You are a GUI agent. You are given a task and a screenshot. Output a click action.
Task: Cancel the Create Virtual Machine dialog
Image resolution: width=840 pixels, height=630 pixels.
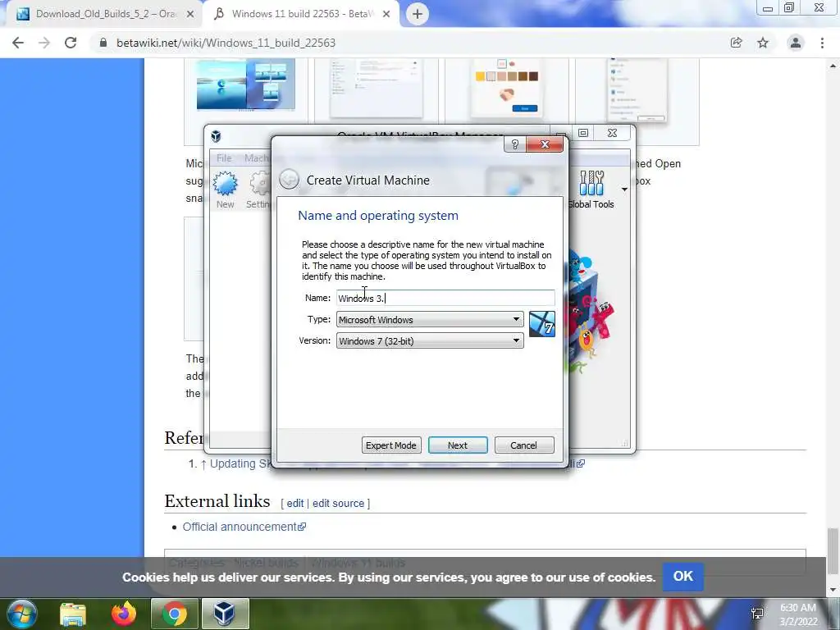pos(524,445)
